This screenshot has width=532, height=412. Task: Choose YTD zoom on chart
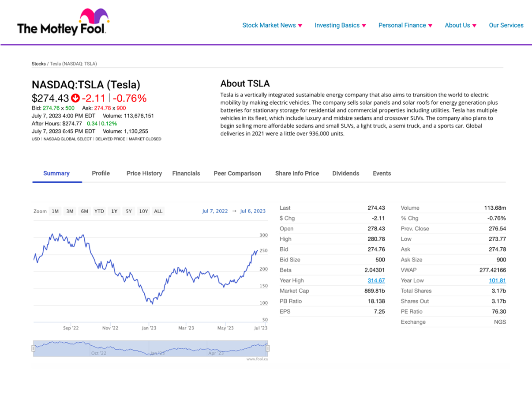[99, 211]
